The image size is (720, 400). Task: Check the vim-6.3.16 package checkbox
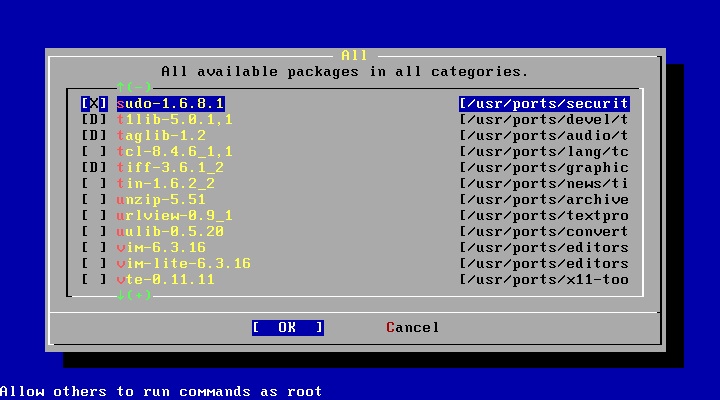(x=94, y=248)
